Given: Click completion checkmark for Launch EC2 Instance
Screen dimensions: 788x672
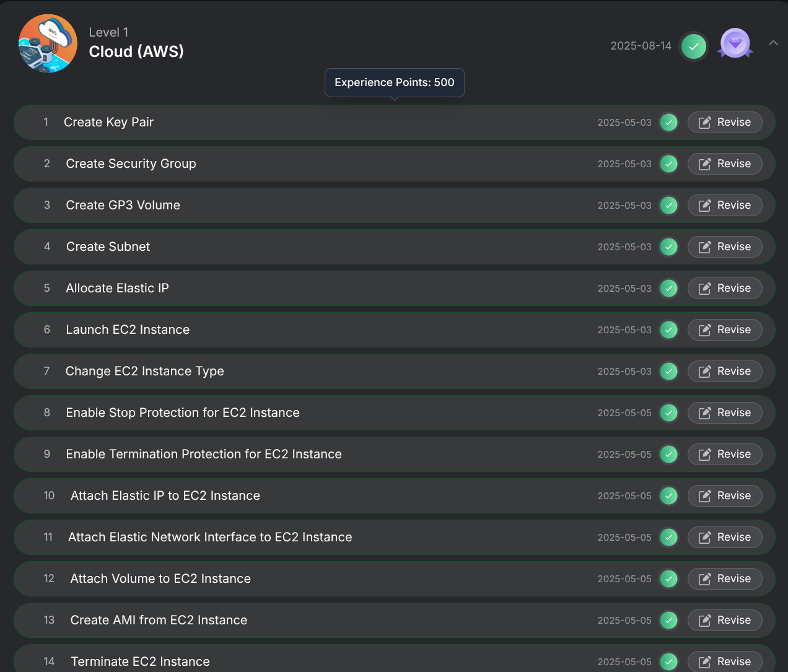Looking at the screenshot, I should (668, 330).
